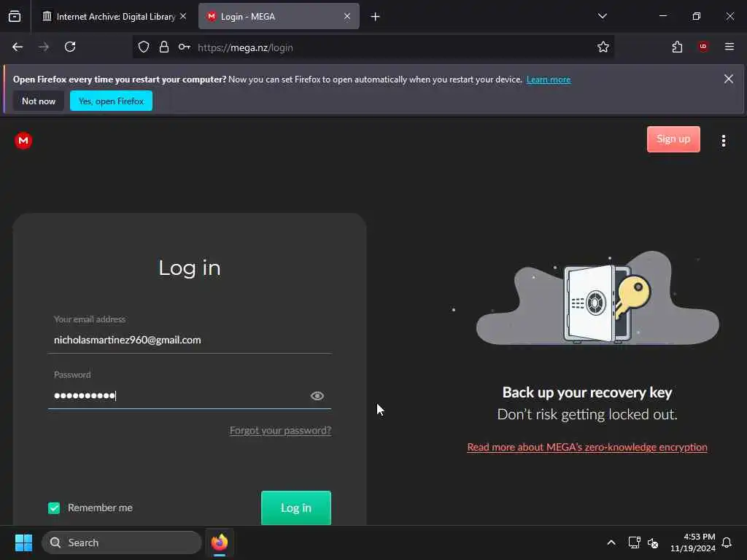Click the safe and key illustration

tap(598, 297)
